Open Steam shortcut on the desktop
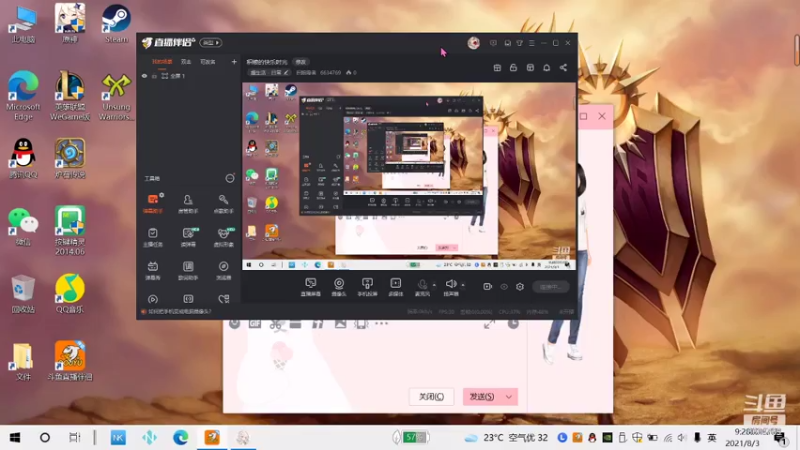800x450 pixels. pyautogui.click(x=116, y=24)
